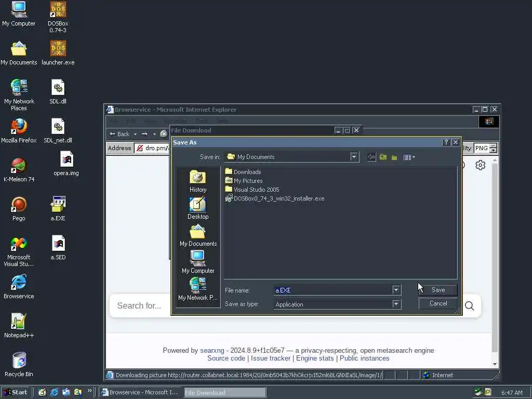Select the opera.img desktop file
Image resolution: width=532 pixels, height=399 pixels.
pyautogui.click(x=66, y=164)
